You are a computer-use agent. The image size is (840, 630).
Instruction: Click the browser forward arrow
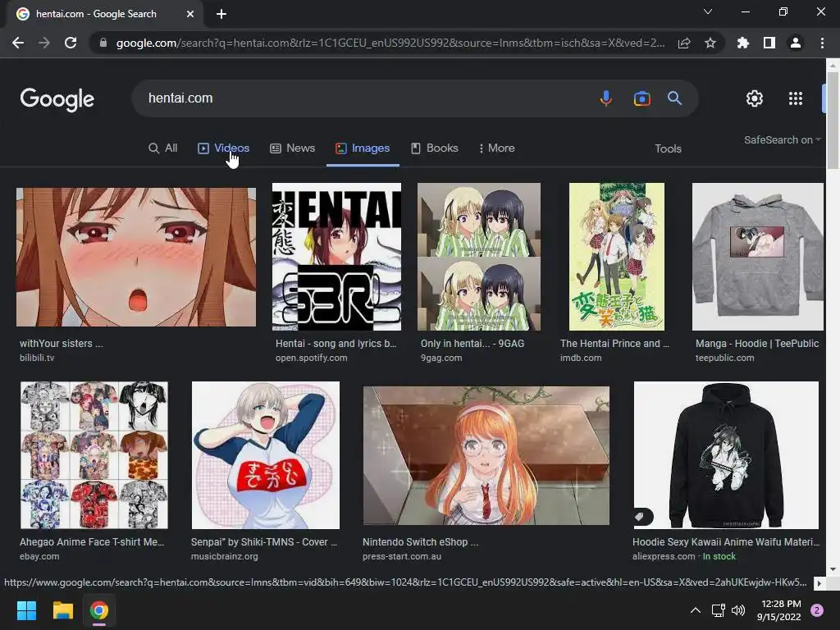click(x=44, y=43)
